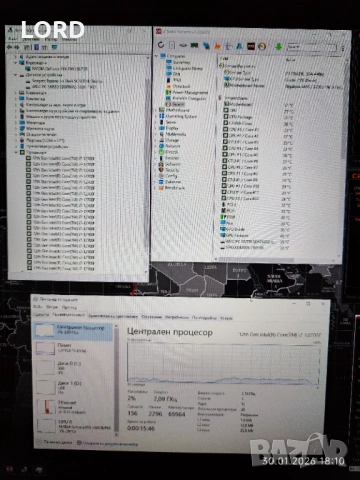Open the Файл menu in Device Manager

pyautogui.click(x=13, y=39)
